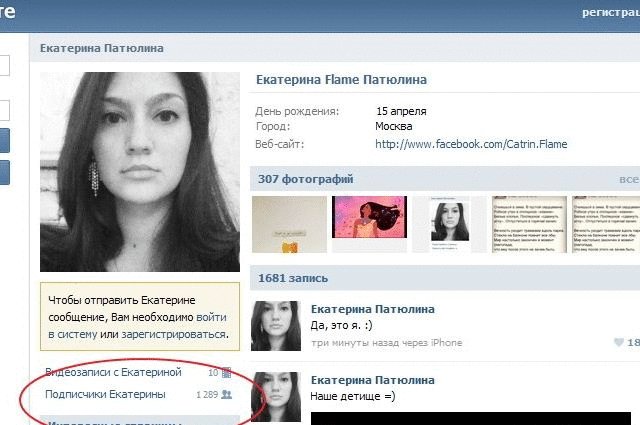Open the 1681 запись wall header
Screen dimensions: 640x425
tap(293, 278)
